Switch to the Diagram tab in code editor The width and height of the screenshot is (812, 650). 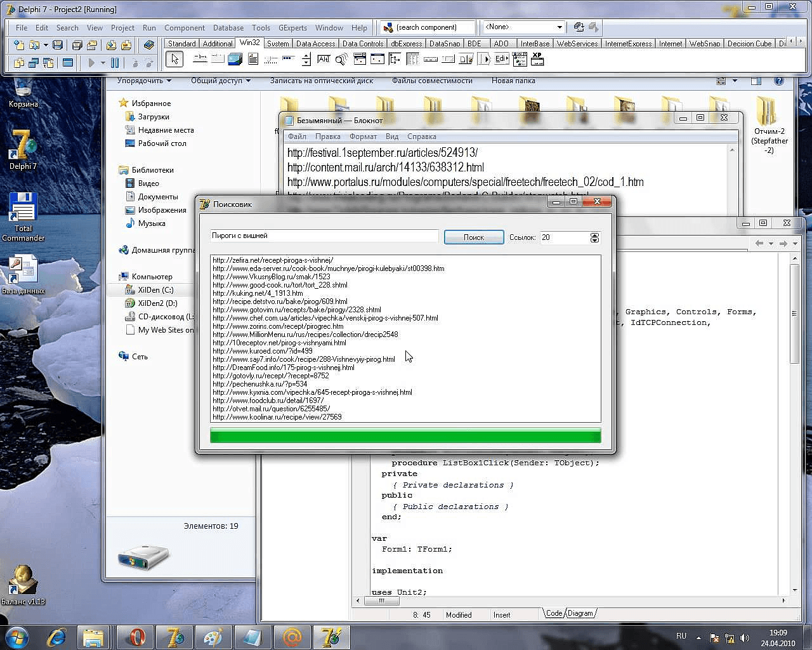580,614
